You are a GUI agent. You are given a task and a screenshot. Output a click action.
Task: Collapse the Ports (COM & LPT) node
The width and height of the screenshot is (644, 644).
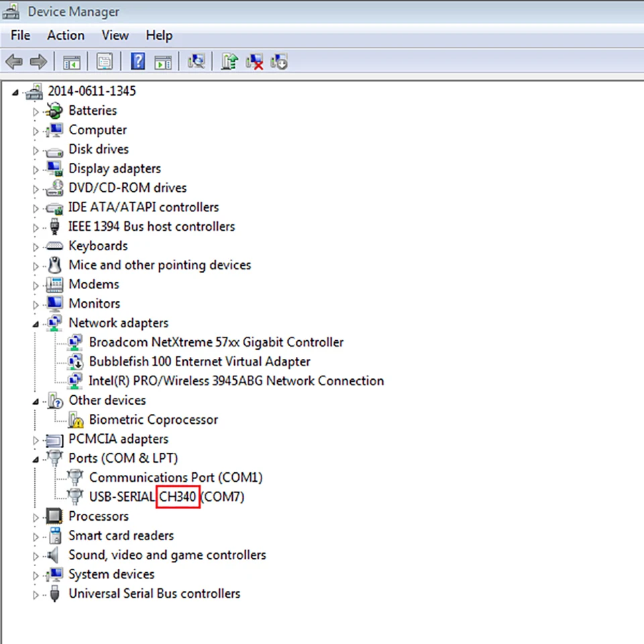point(36,459)
